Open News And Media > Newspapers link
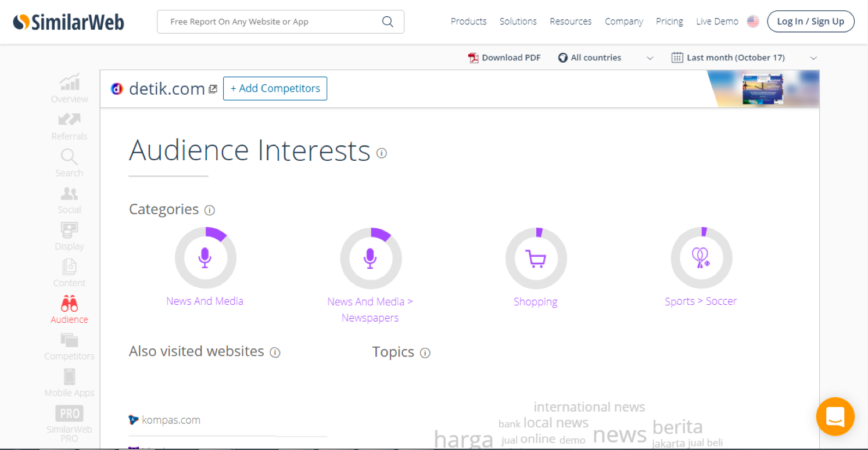 370,309
